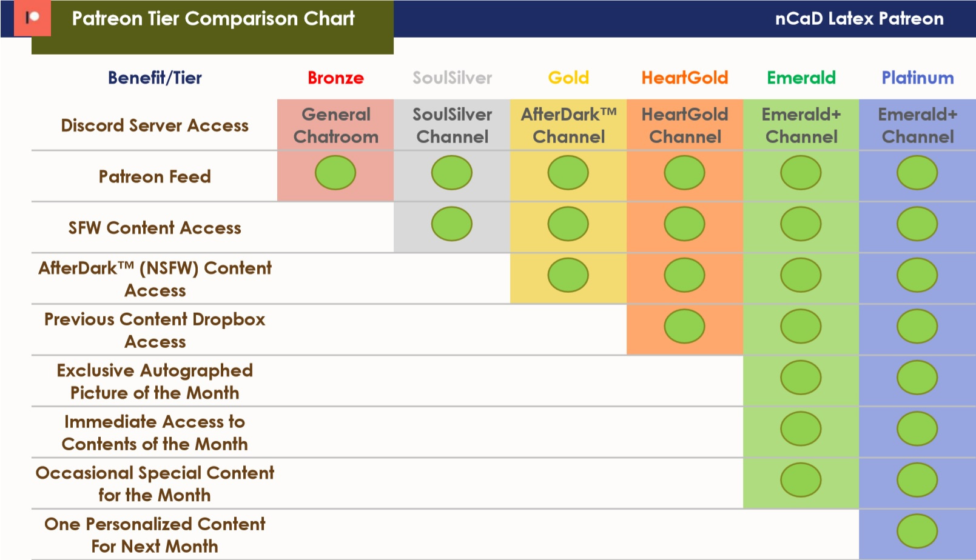The width and height of the screenshot is (976, 560).
Task: Select the Bronze tier column header
Action: pyautogui.click(x=335, y=78)
